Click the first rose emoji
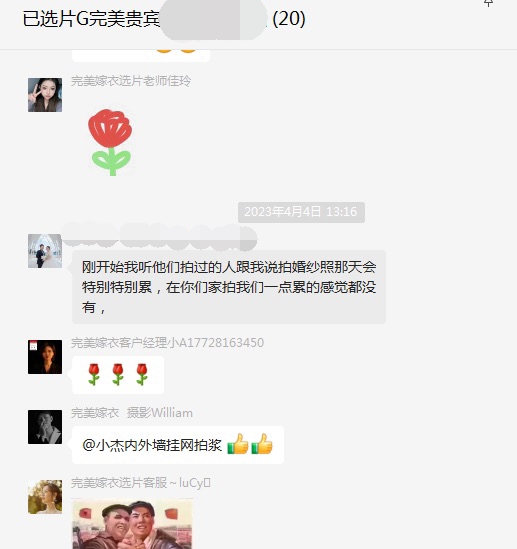The height and width of the screenshot is (549, 517). click(x=94, y=374)
